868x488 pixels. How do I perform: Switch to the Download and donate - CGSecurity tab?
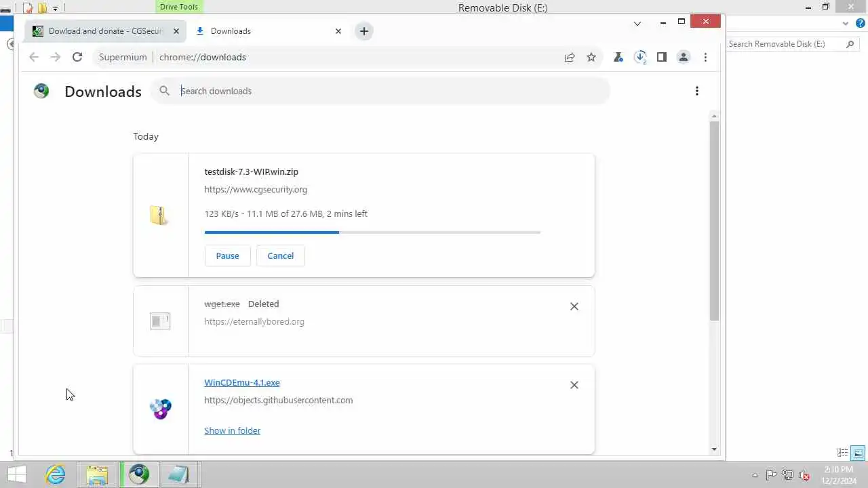(105, 30)
